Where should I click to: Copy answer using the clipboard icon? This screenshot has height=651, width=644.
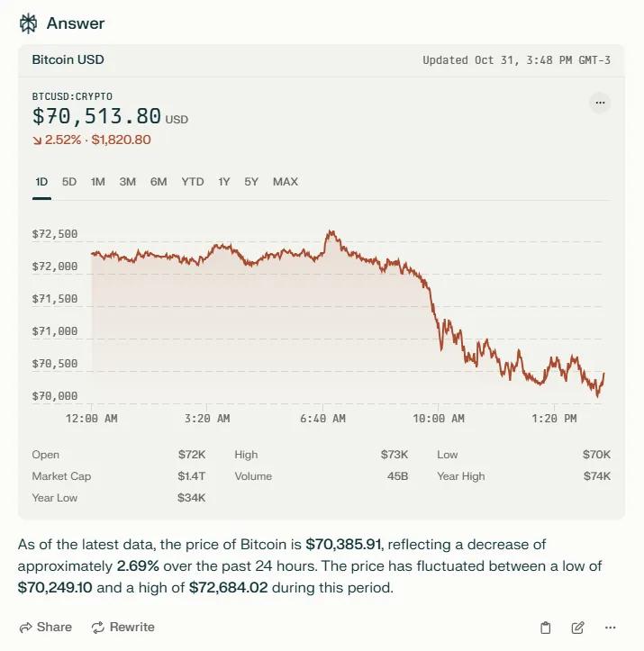click(545, 628)
